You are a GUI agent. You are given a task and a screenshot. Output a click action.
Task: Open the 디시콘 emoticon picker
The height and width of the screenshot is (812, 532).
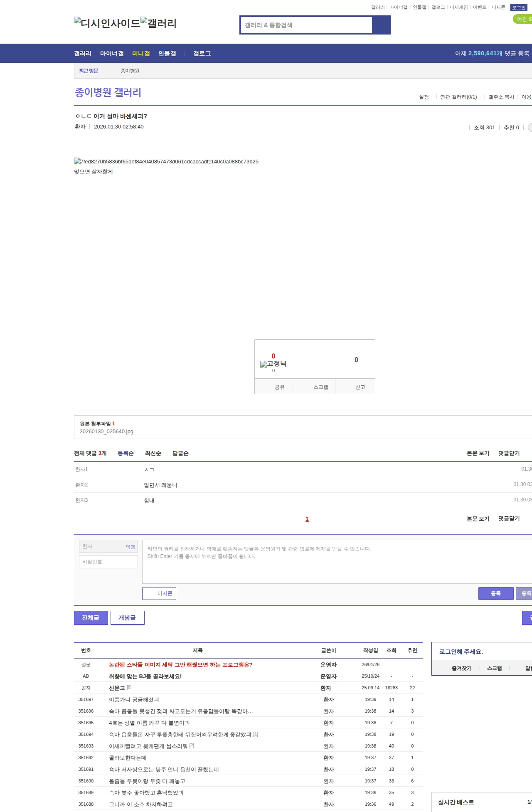coord(159,593)
